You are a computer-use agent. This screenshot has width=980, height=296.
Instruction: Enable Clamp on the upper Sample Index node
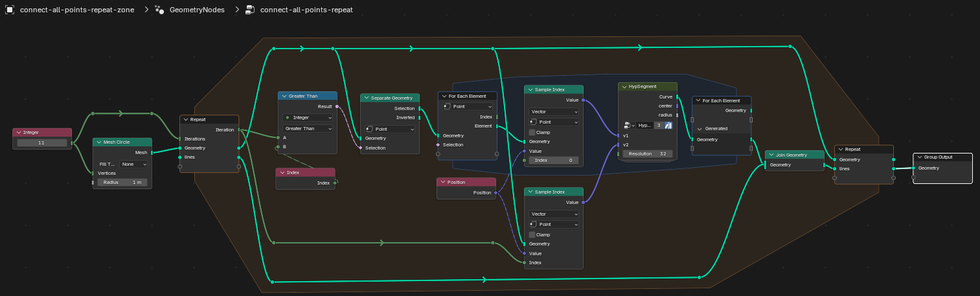532,132
